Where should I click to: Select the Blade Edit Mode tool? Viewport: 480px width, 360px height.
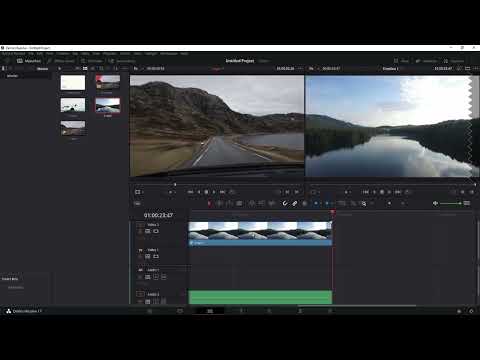(x=239, y=203)
